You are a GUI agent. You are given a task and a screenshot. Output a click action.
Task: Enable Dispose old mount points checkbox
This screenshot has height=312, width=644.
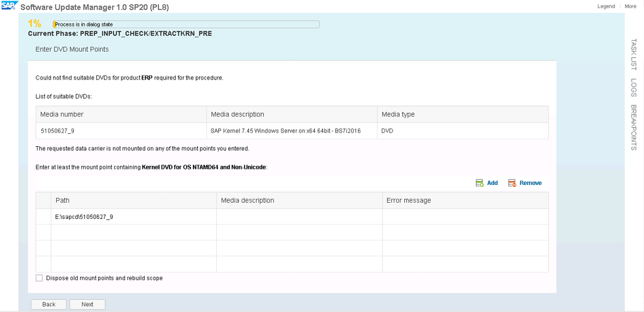point(39,278)
